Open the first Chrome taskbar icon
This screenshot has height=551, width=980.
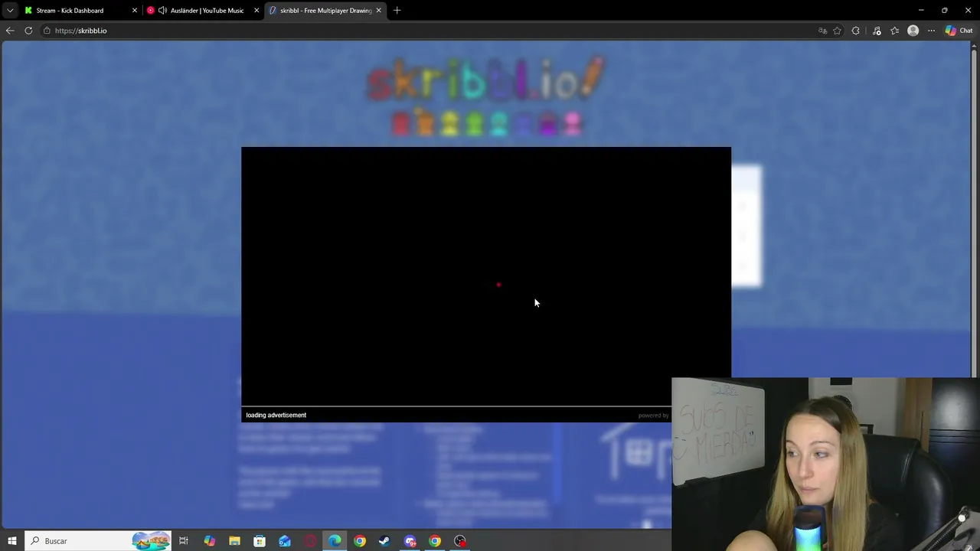point(360,541)
